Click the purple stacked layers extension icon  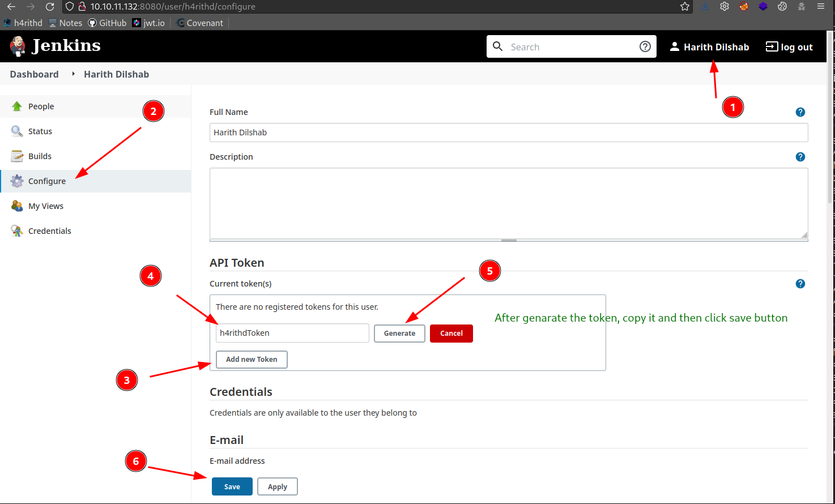click(x=763, y=7)
